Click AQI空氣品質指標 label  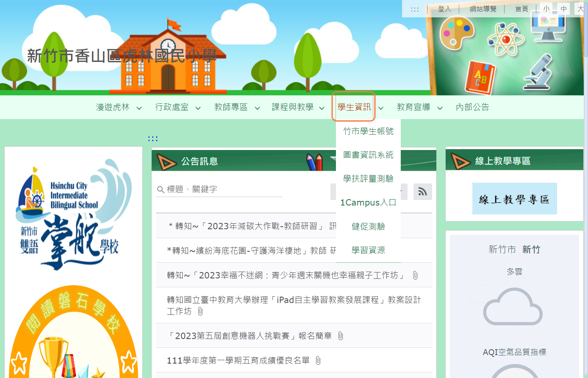[514, 352]
